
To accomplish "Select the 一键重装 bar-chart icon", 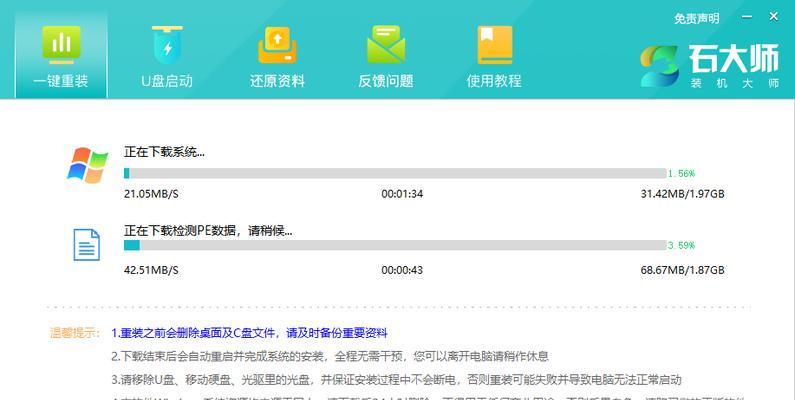I will tap(61, 45).
